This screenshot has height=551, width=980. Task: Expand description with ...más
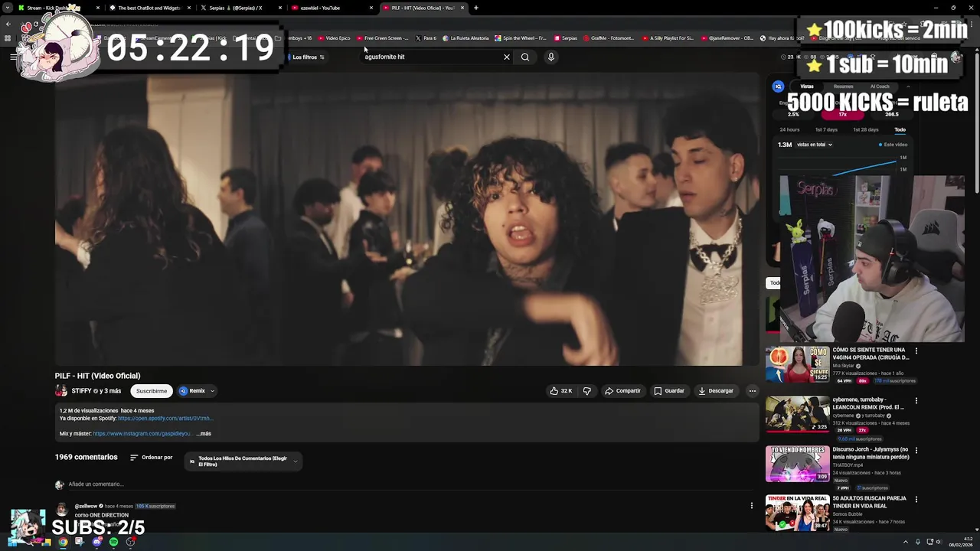(204, 434)
